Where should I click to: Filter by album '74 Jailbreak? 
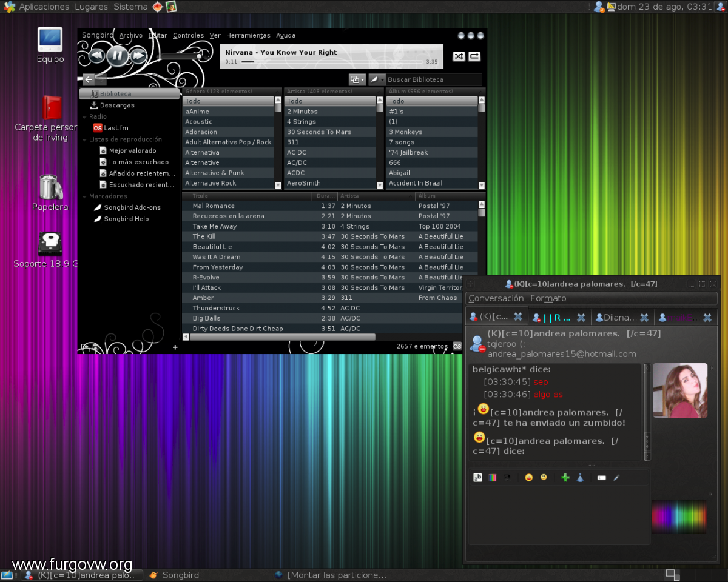pos(432,152)
